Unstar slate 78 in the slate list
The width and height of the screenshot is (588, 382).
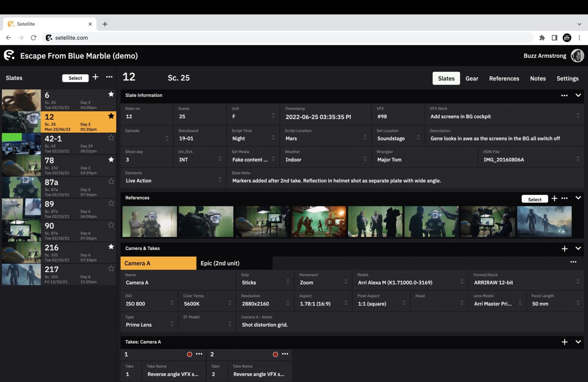pos(111,160)
